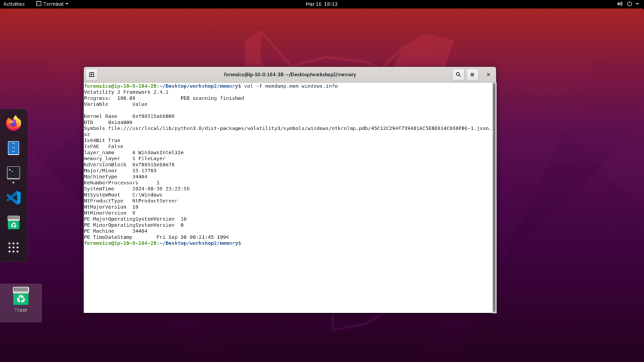Close the terminal window
The image size is (644, 362).
(x=488, y=74)
